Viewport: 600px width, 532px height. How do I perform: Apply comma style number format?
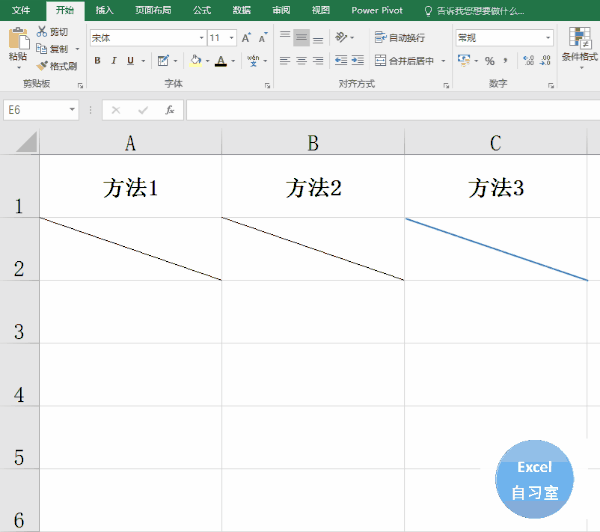click(x=505, y=60)
